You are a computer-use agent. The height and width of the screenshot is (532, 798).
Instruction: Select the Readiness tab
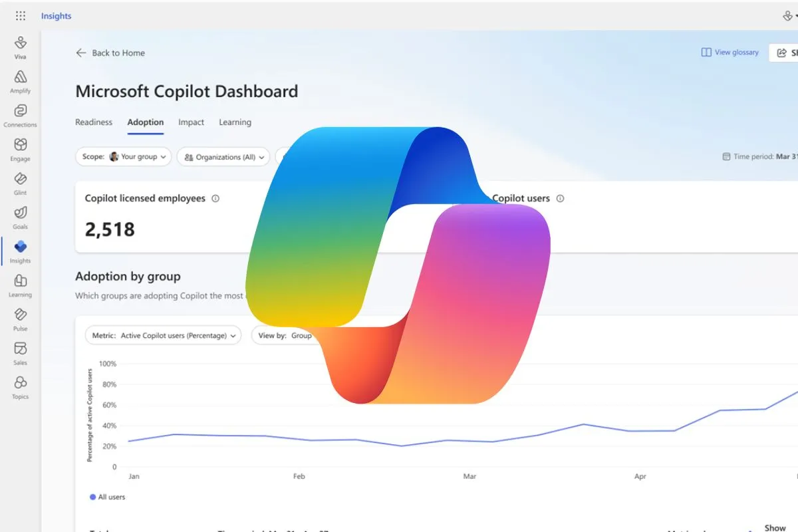pyautogui.click(x=94, y=122)
